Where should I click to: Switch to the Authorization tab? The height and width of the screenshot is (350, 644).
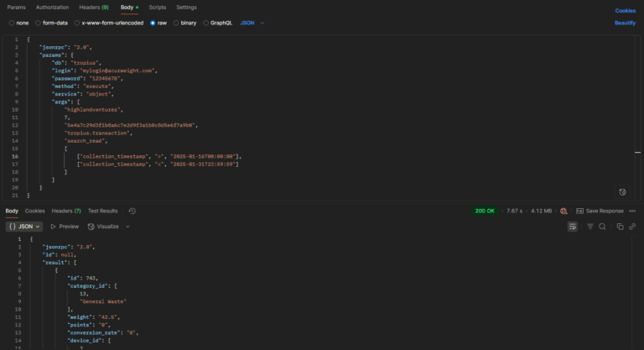click(52, 8)
